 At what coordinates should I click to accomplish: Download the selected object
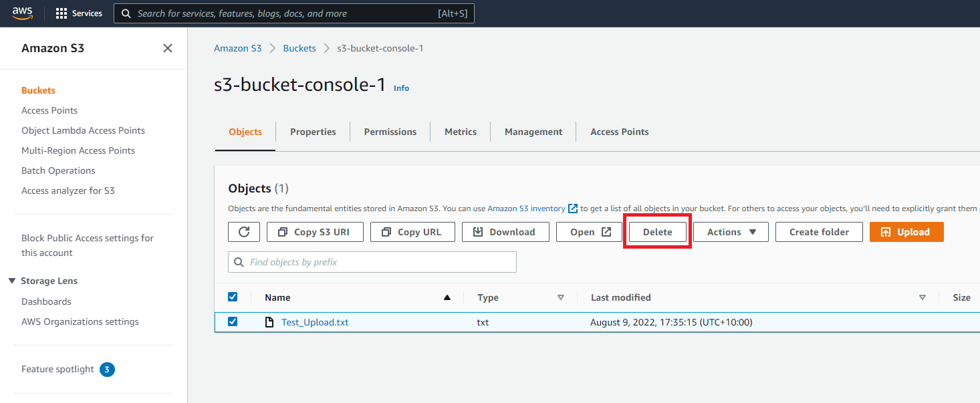[505, 232]
